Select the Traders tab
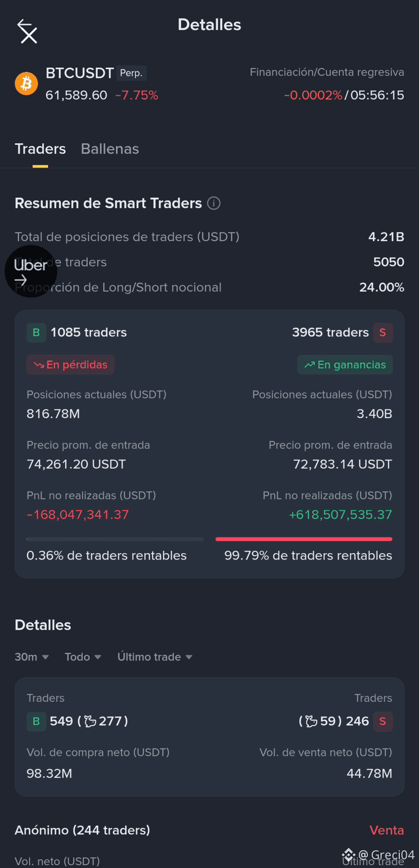The image size is (419, 868). [x=40, y=149]
